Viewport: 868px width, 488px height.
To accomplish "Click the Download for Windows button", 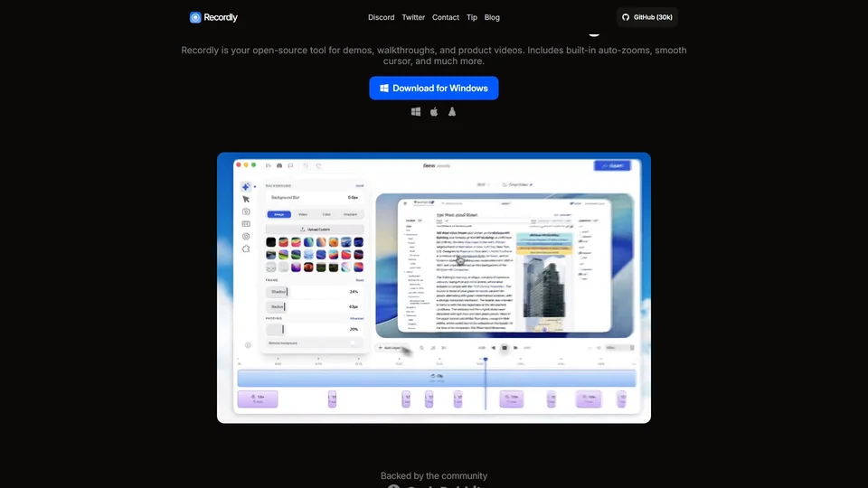I will pyautogui.click(x=434, y=88).
